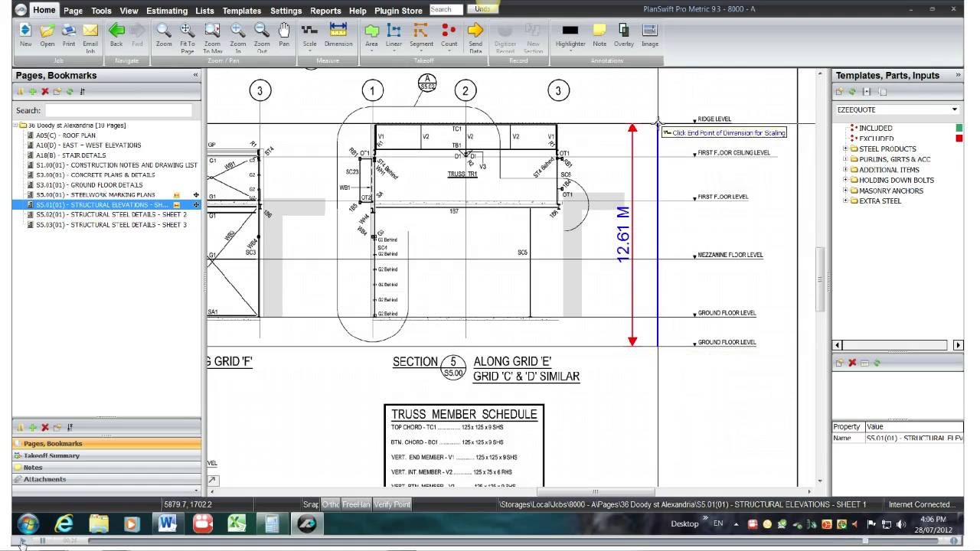980x551 pixels.
Task: Click the Zoom In icon
Action: (238, 31)
